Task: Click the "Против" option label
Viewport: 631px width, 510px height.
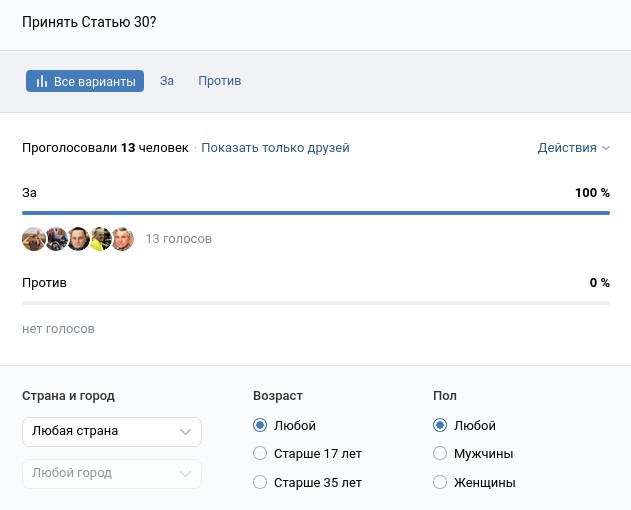Action: [44, 283]
